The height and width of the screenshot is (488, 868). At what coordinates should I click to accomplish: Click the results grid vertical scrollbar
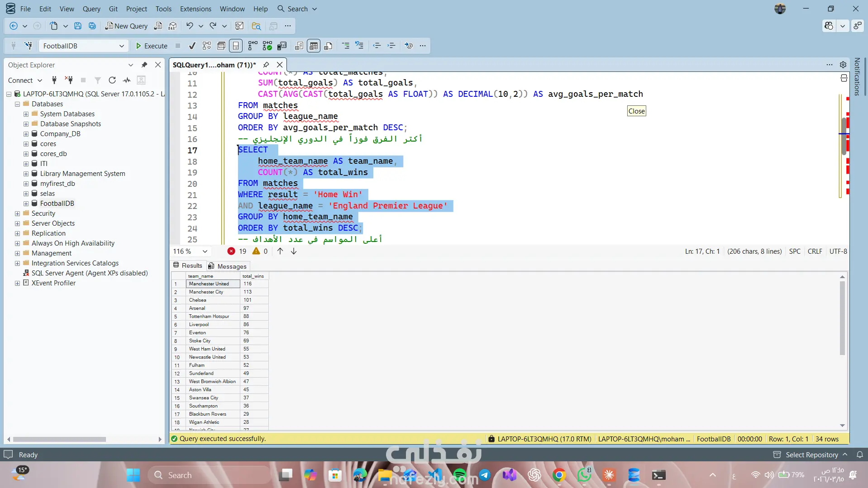(842, 317)
